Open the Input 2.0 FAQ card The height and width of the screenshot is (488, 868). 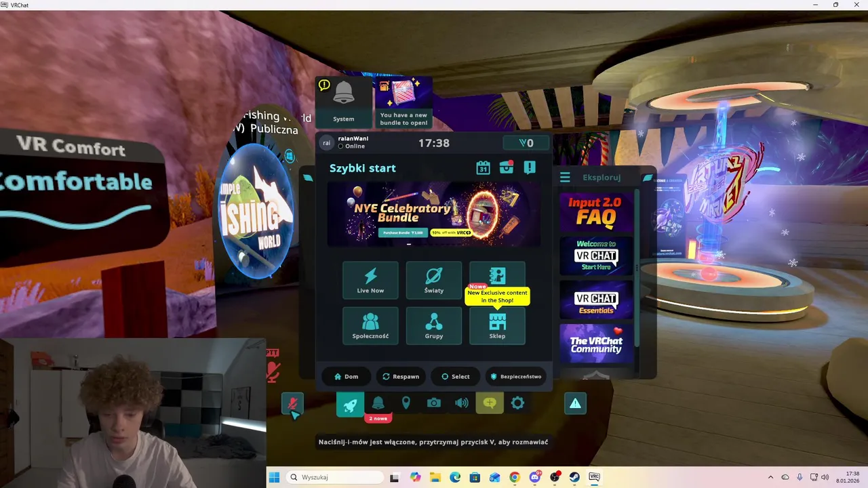click(595, 212)
